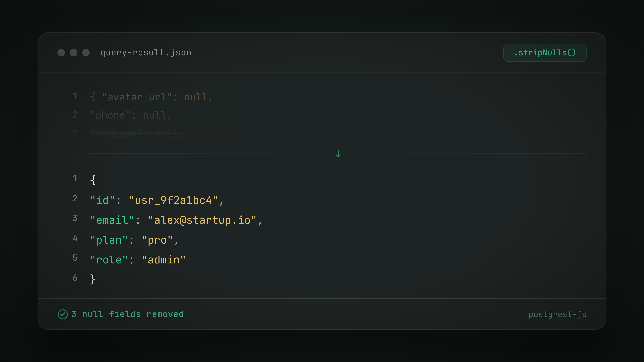
Task: Click the first gray window dot
Action: click(x=61, y=53)
